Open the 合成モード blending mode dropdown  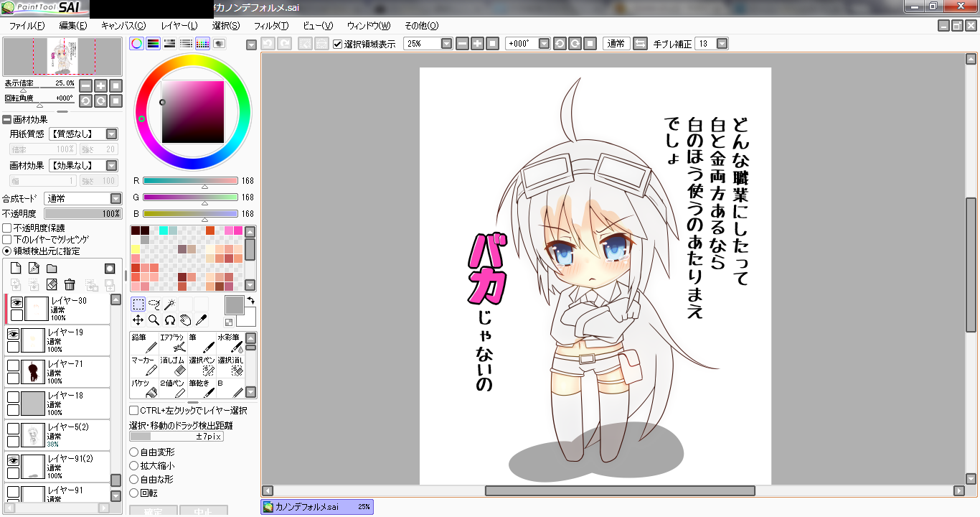point(116,199)
